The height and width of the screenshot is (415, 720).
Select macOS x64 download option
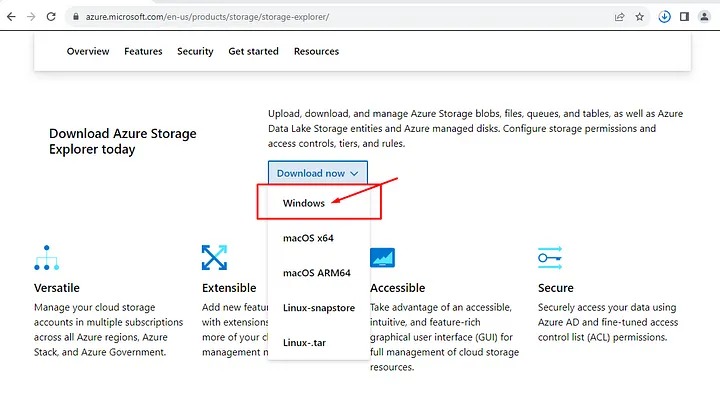coord(308,237)
